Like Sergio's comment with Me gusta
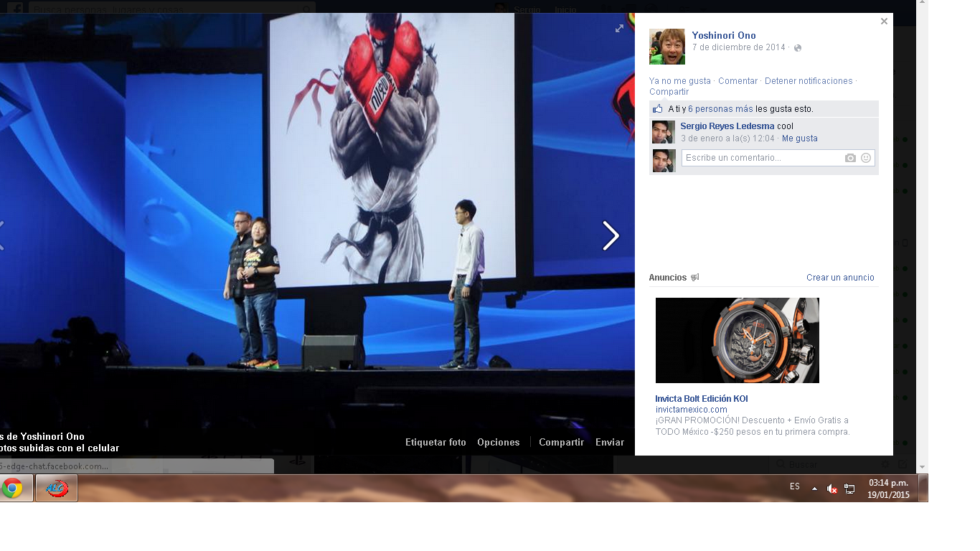This screenshot has width=980, height=551. click(x=800, y=138)
